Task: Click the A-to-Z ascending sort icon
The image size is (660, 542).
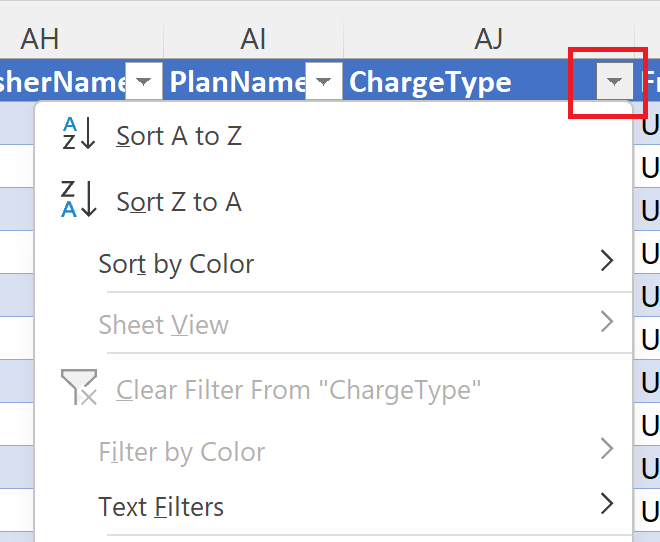Action: click(x=78, y=134)
